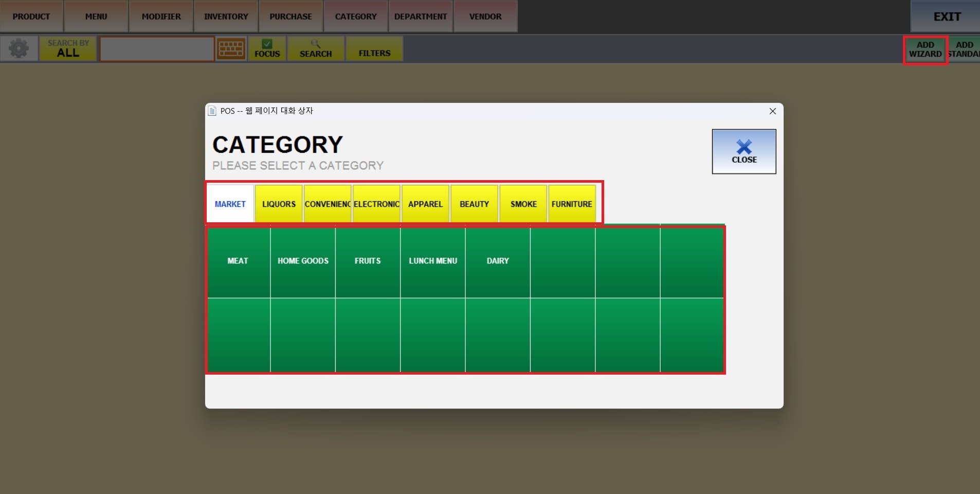Screen dimensions: 980x494
Task: Go to the VENDOR menu
Action: point(485,16)
